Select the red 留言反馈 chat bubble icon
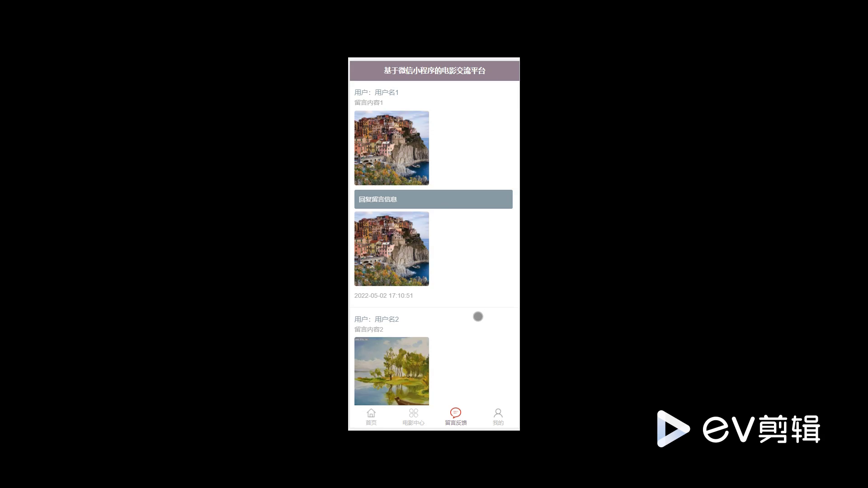This screenshot has height=488, width=868. (x=456, y=413)
